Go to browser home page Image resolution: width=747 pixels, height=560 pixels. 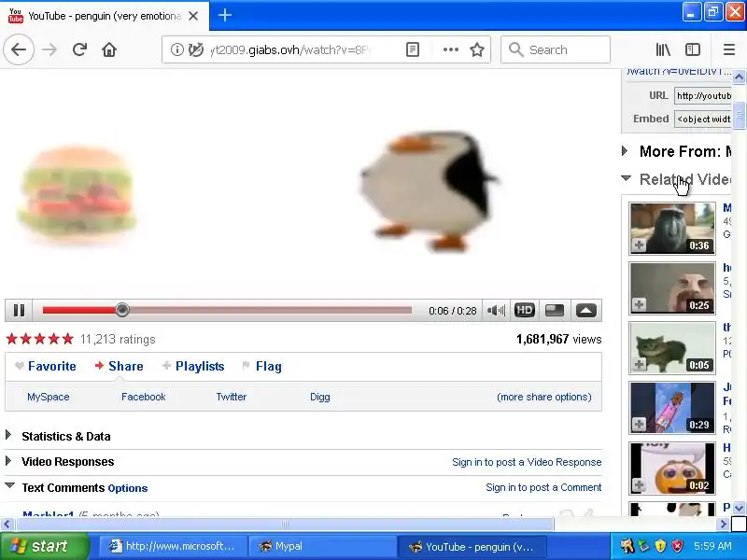[109, 49]
